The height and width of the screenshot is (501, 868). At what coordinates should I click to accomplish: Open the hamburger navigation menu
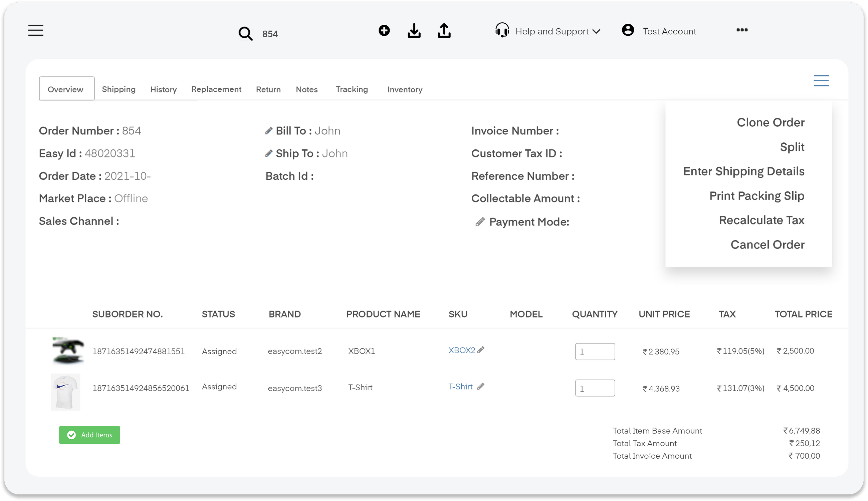[35, 30]
